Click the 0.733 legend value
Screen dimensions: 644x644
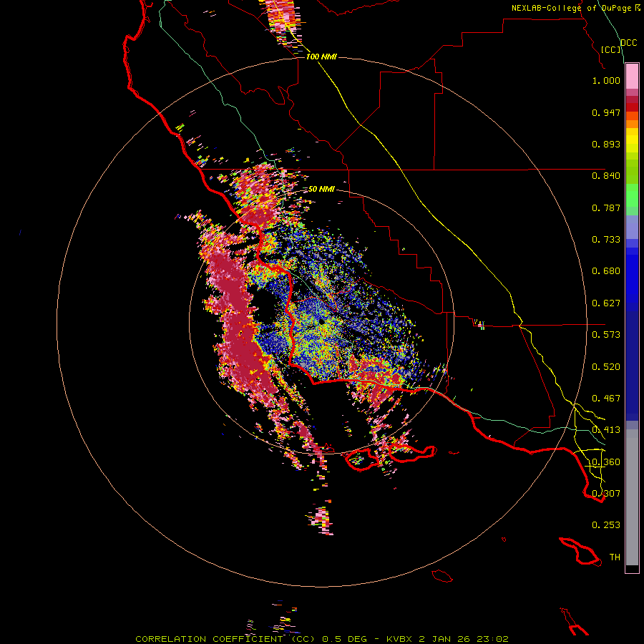[606, 240]
